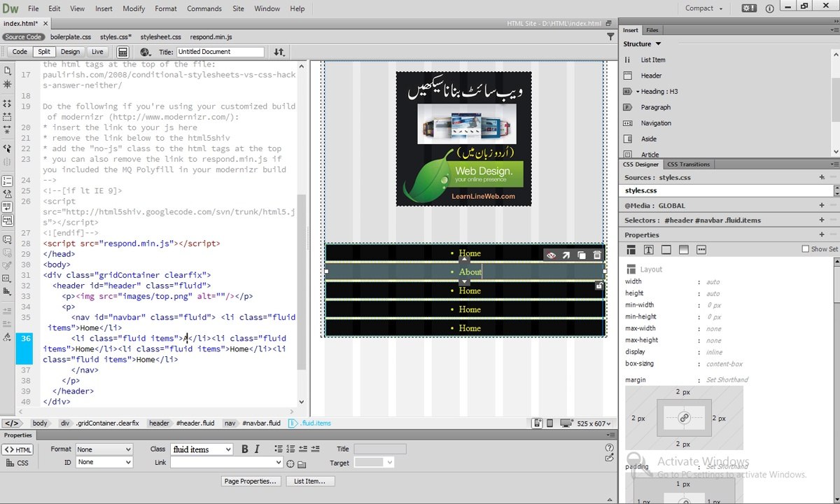Hide the selected element with eye icon
This screenshot has height=504, width=840.
pos(551,255)
